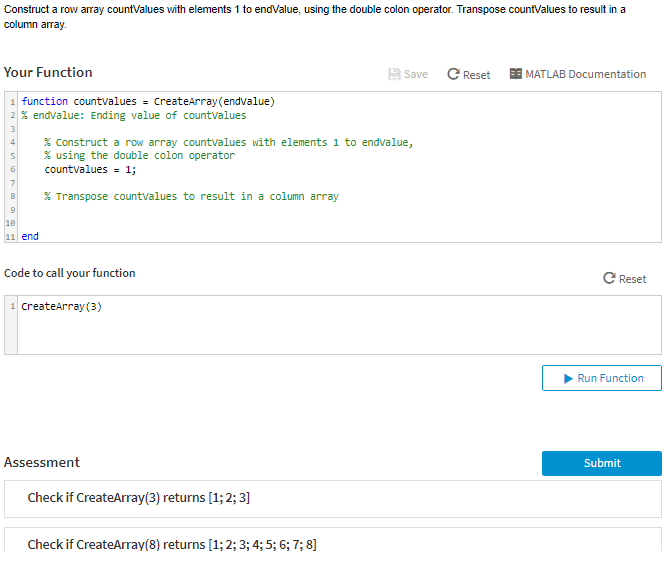Click line number 10 in the function editor gutter
668x561 pixels.
tap(11, 223)
